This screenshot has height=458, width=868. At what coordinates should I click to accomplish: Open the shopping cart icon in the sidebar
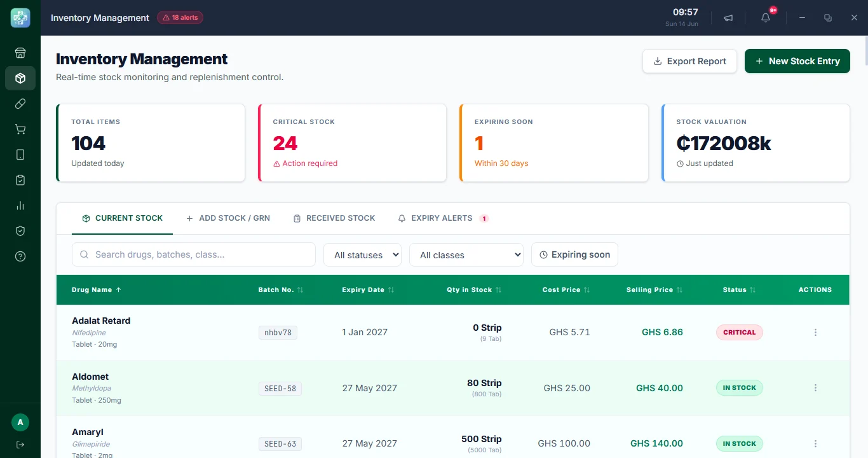click(20, 129)
